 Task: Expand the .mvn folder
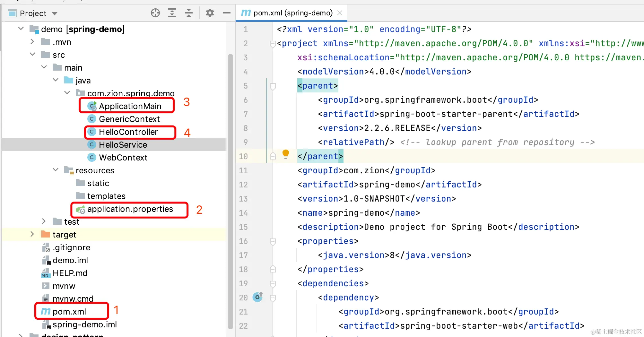32,42
